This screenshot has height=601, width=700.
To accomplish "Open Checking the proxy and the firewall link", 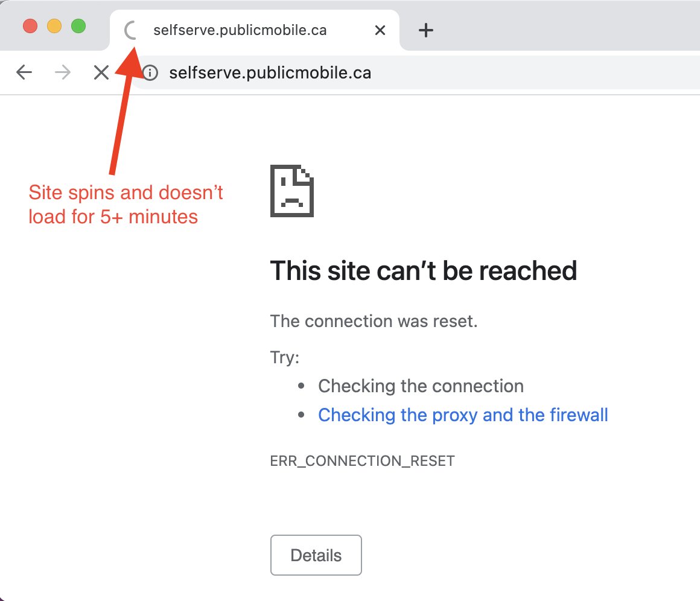I will [463, 415].
